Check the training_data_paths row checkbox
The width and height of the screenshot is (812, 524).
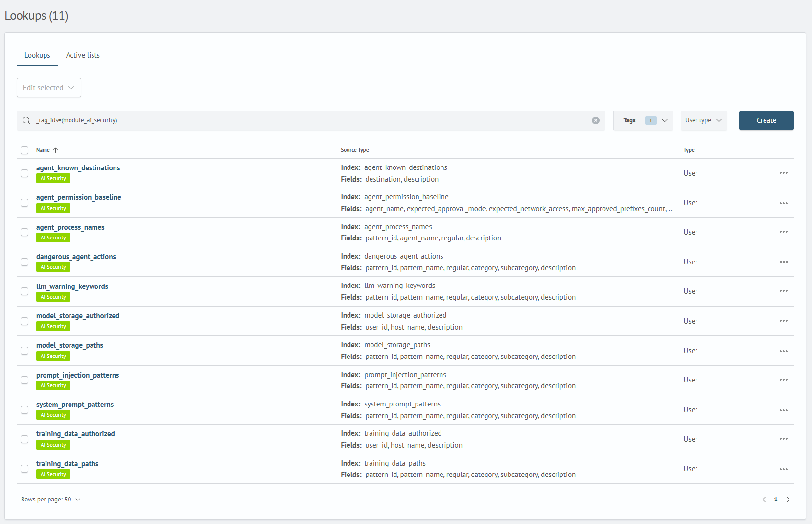tap(24, 469)
